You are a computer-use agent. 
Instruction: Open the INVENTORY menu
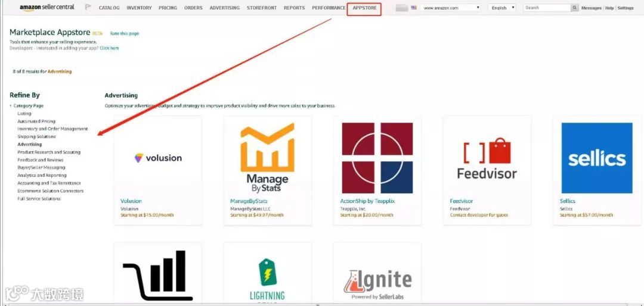point(139,8)
